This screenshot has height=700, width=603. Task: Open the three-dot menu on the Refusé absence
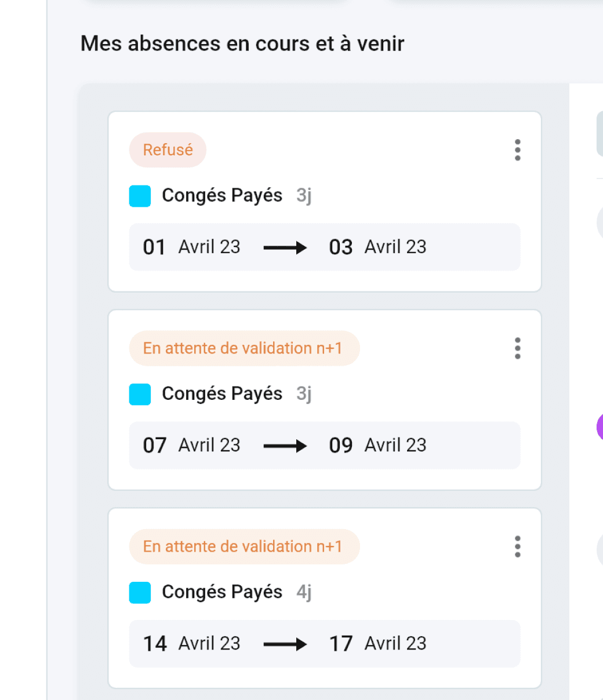(x=517, y=150)
